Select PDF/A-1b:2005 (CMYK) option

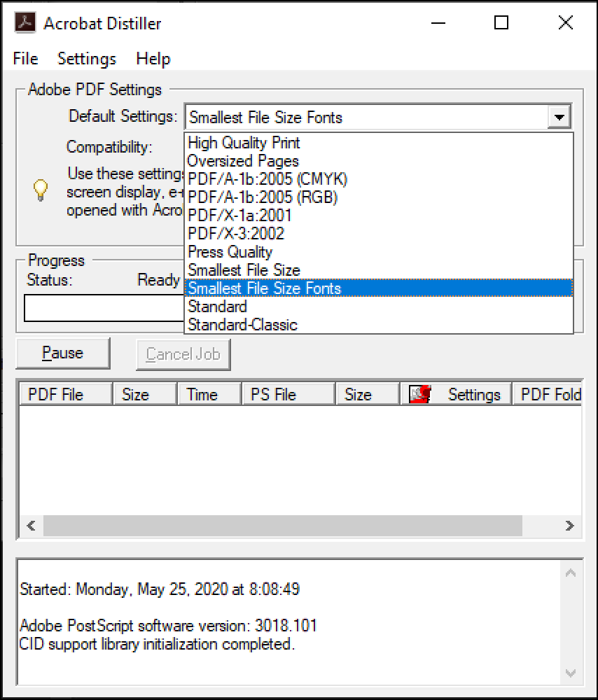(x=379, y=179)
